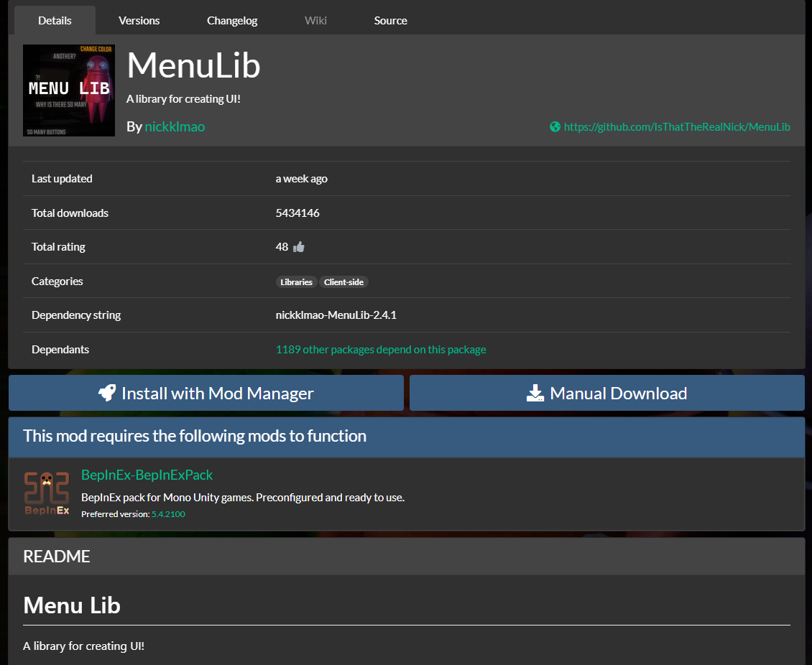Click the 'Menu Lib' README heading
The image size is (812, 665).
coord(72,605)
